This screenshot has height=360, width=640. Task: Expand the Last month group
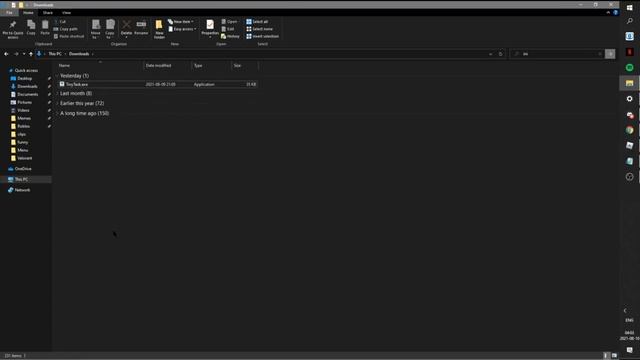(57, 93)
